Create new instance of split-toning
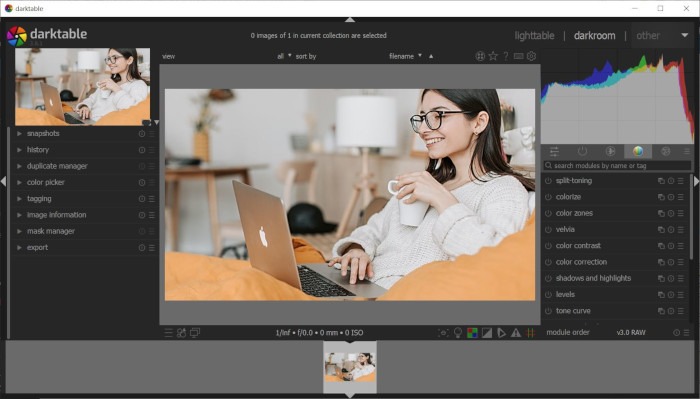The width and height of the screenshot is (700, 399). [x=661, y=181]
